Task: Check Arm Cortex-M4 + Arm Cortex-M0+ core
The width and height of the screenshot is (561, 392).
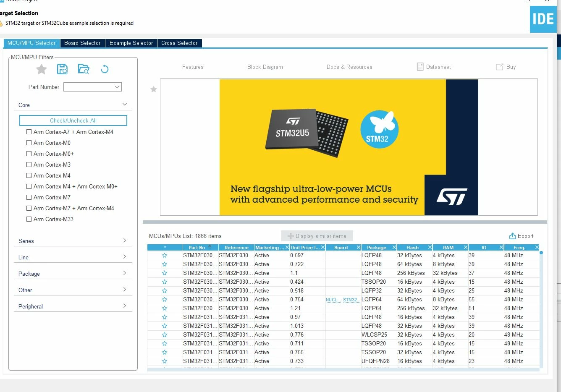Action: [x=29, y=186]
